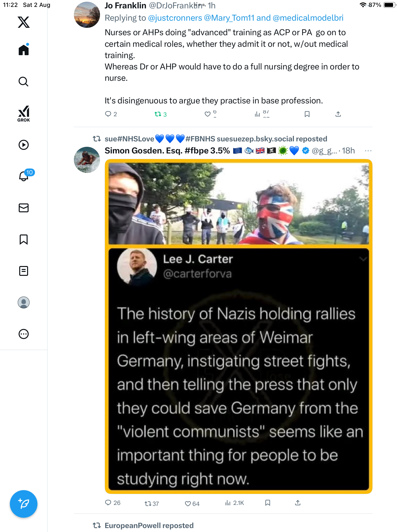This screenshot has height=532, width=399.
Task: Undo repost on Jo Franklin's reply
Action: tap(158, 114)
